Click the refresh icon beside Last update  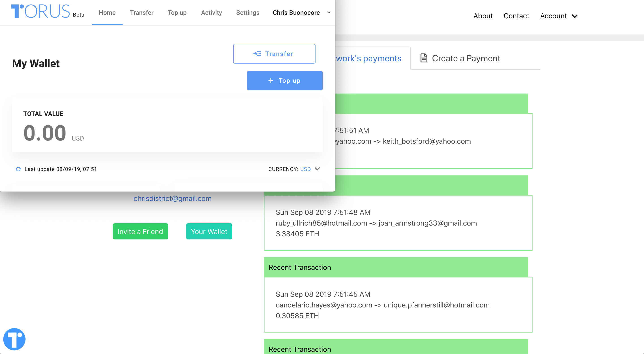click(x=18, y=169)
